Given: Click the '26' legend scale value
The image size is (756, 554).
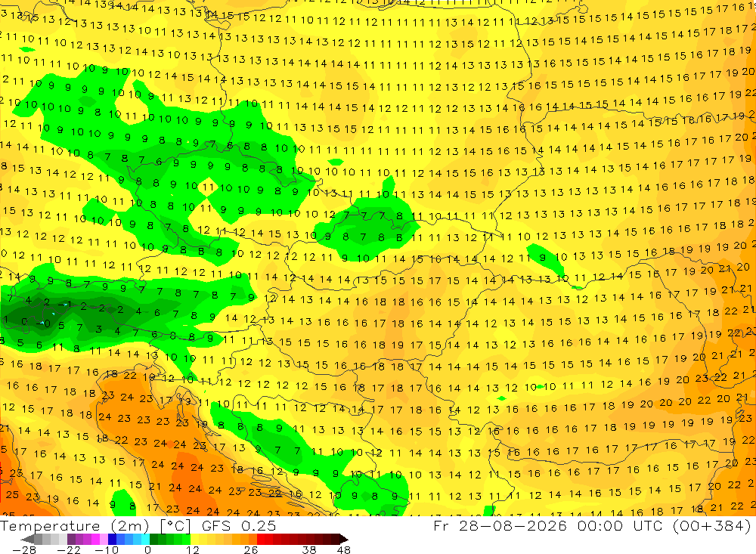Looking at the screenshot, I should coord(251,550).
